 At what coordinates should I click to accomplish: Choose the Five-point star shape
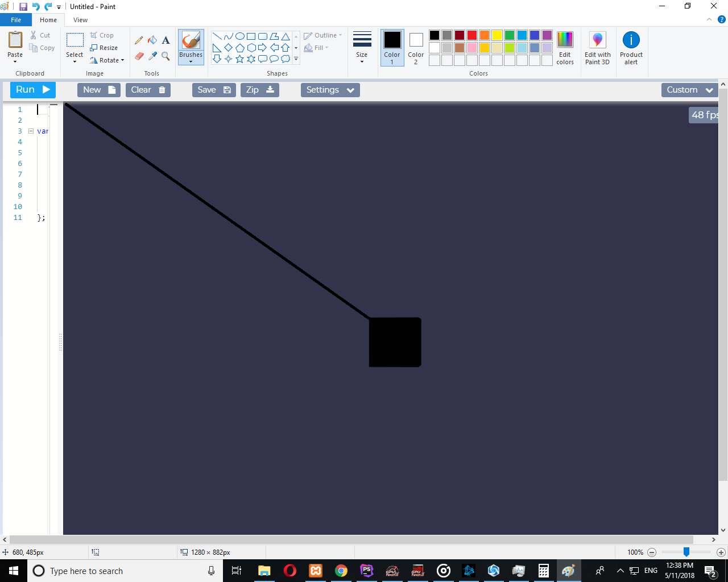[x=239, y=59]
